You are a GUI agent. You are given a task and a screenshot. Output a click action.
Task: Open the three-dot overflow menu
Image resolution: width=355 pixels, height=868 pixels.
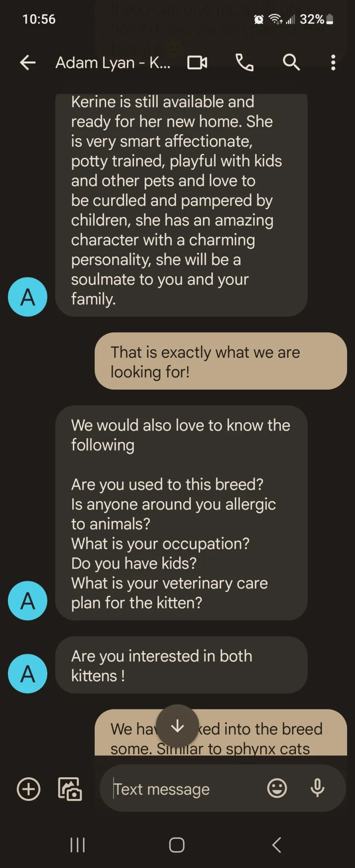333,62
